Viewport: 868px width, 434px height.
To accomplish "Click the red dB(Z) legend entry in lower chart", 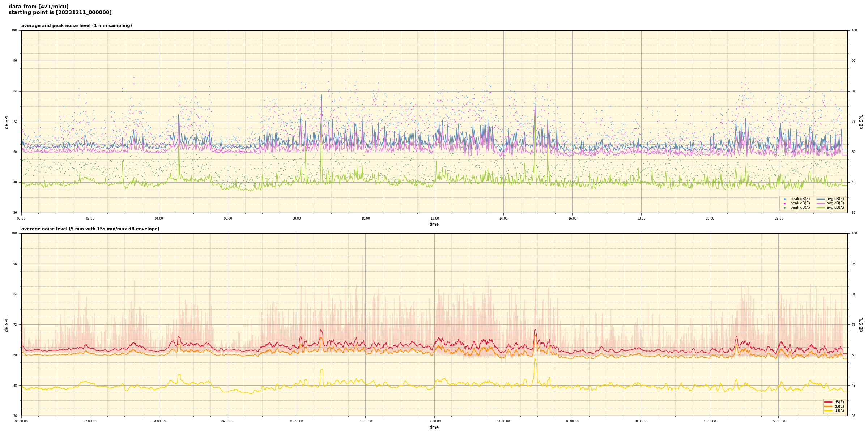I will coord(829,402).
